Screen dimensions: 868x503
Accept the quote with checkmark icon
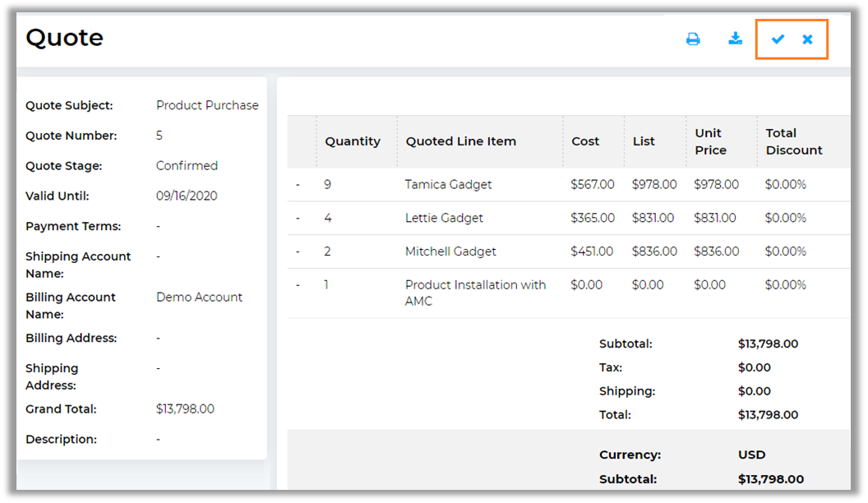click(x=778, y=39)
